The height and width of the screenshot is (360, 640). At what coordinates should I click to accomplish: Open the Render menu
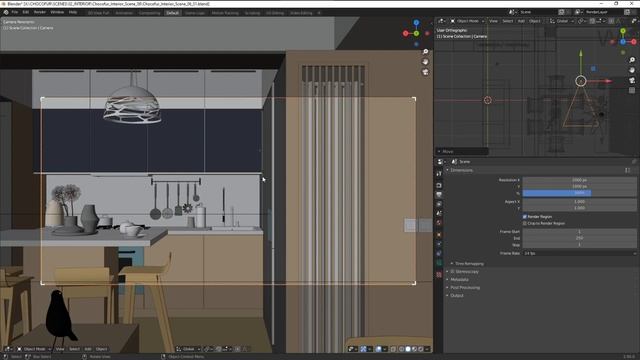[40, 12]
